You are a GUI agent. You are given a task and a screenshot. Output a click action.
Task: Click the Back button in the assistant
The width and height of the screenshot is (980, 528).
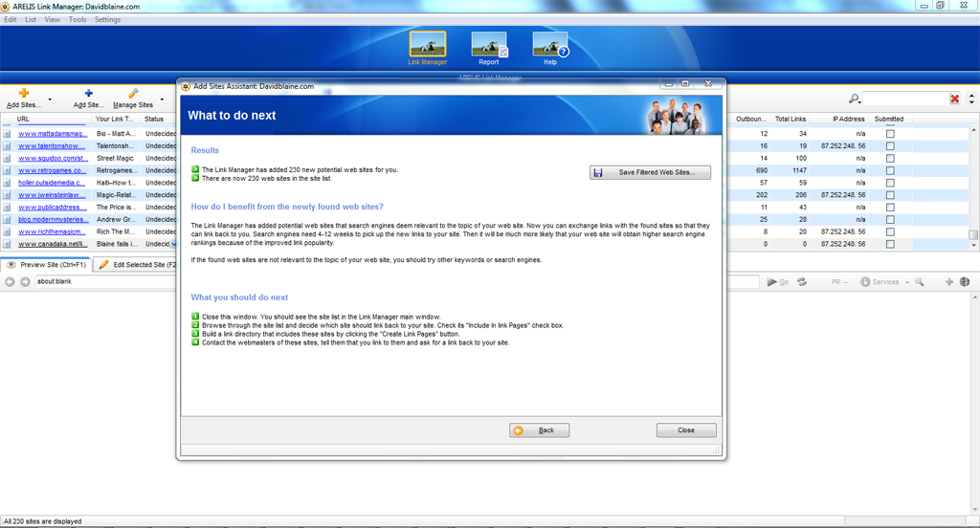(540, 430)
